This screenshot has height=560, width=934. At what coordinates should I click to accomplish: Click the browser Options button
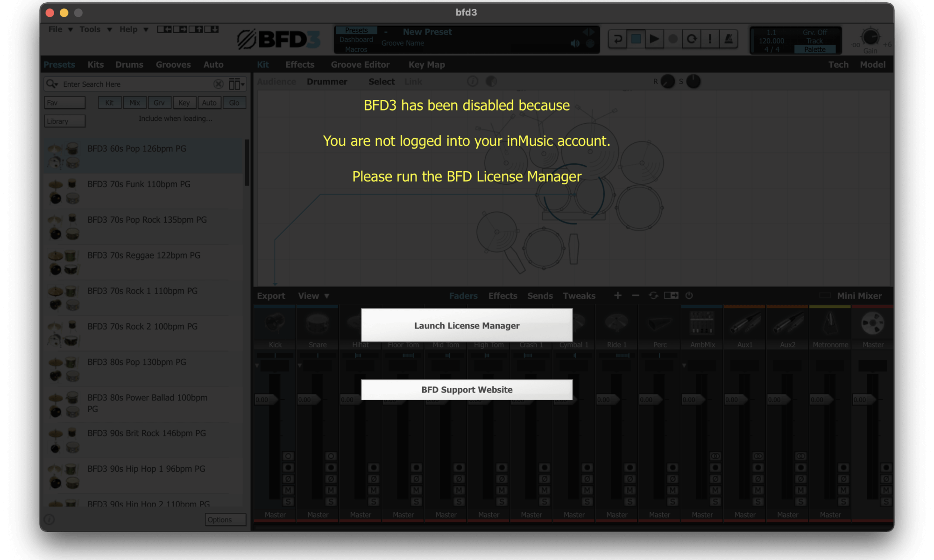point(225,519)
